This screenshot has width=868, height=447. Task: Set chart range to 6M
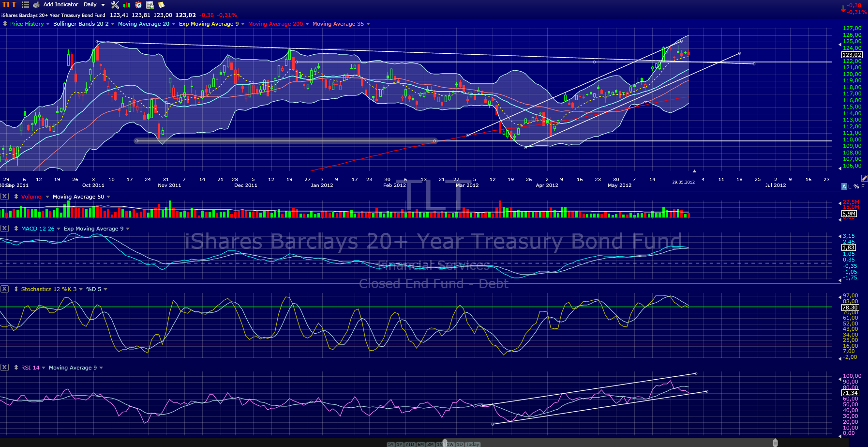coord(421,444)
